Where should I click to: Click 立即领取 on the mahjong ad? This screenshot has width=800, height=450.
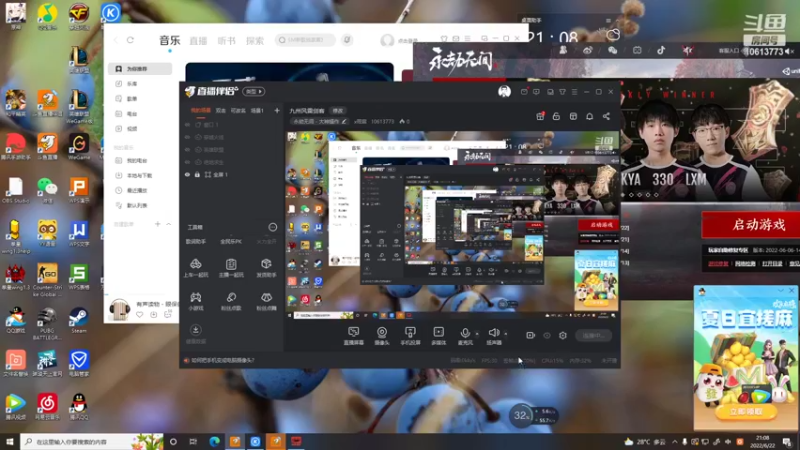[x=746, y=412]
